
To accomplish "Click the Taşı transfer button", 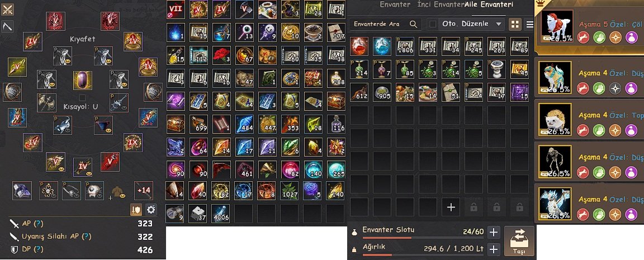I will (x=519, y=241).
